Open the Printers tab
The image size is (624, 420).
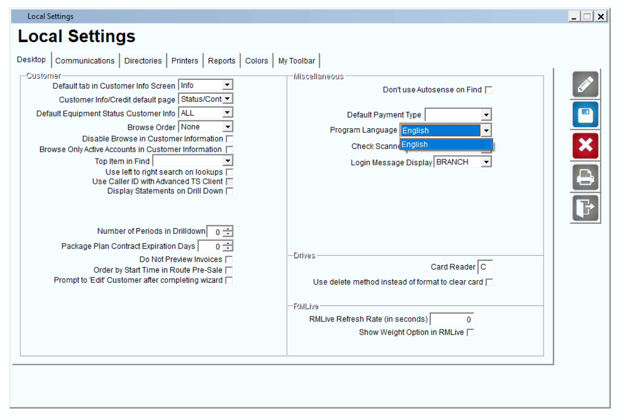pos(185,61)
